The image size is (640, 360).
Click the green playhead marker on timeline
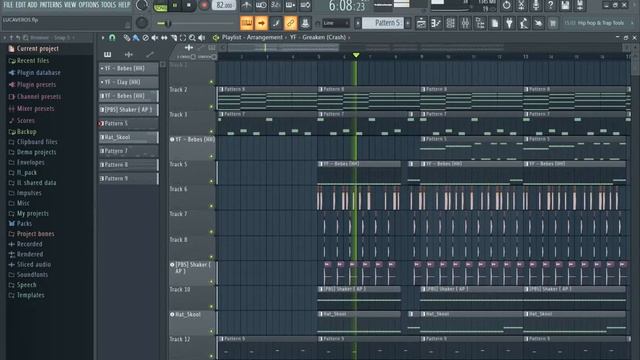(356, 55)
